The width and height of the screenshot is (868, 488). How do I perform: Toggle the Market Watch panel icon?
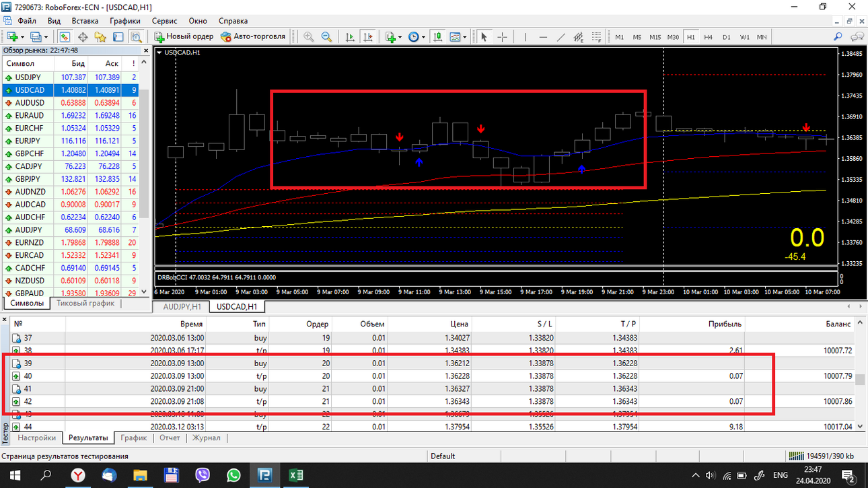65,36
